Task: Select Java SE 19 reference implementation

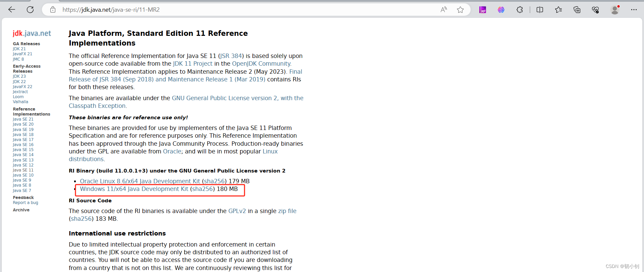Action: pyautogui.click(x=23, y=130)
